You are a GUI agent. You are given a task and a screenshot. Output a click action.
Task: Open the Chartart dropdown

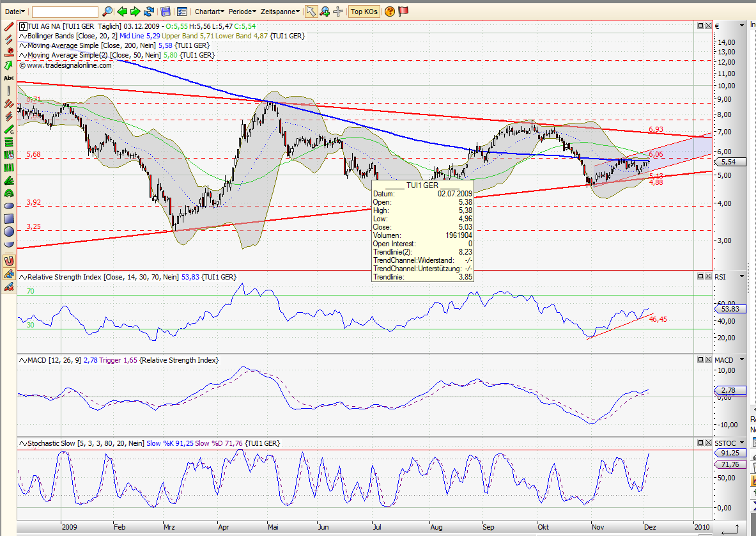(209, 11)
